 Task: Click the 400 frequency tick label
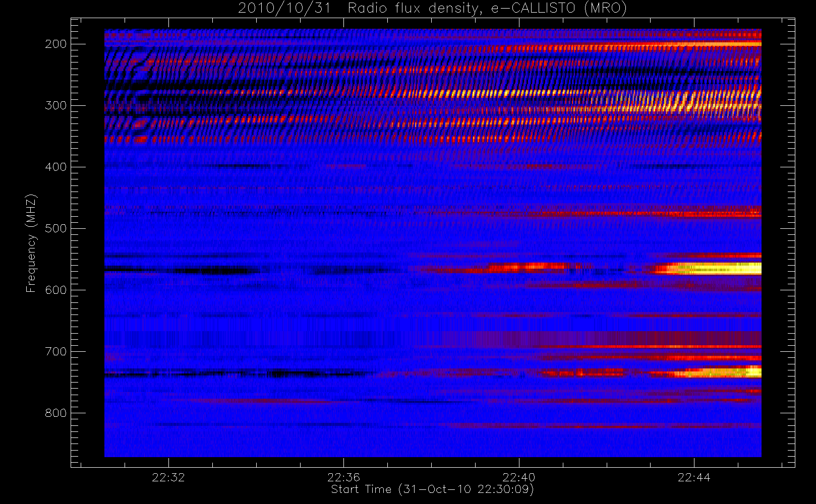(x=55, y=167)
